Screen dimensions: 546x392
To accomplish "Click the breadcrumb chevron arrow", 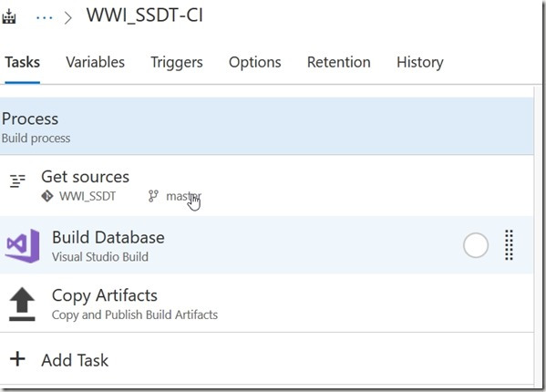I will click(x=67, y=17).
